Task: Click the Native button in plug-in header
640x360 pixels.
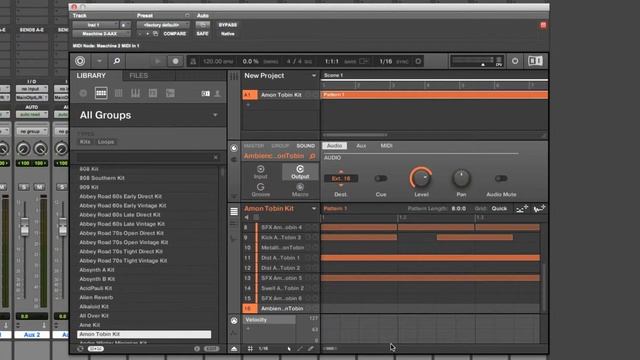Action: (228, 34)
